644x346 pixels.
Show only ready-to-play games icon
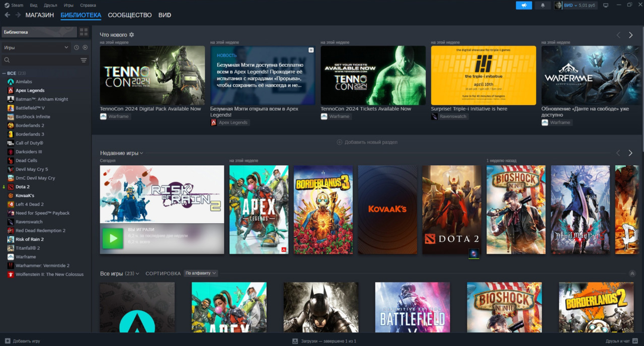pos(85,47)
